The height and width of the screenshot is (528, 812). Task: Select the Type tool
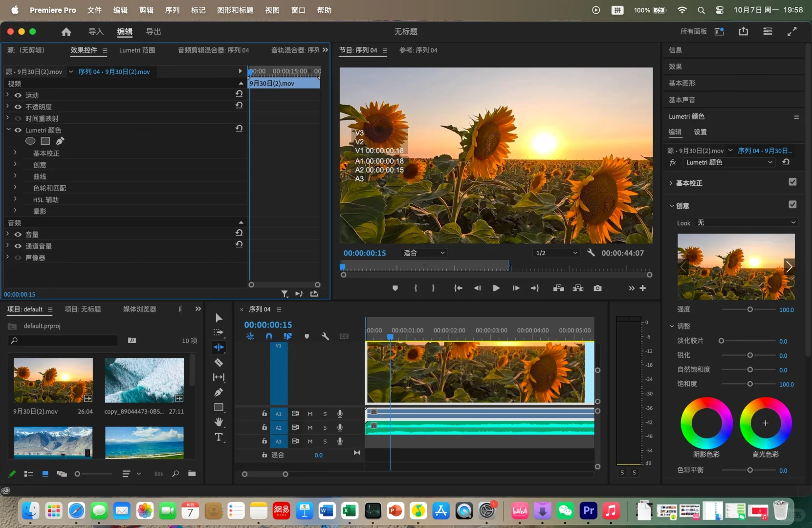pos(219,437)
